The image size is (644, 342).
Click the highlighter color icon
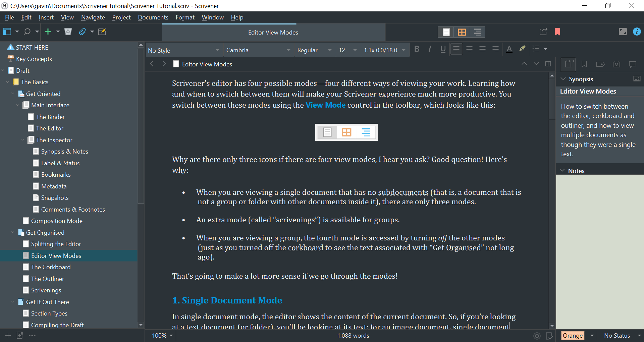522,49
